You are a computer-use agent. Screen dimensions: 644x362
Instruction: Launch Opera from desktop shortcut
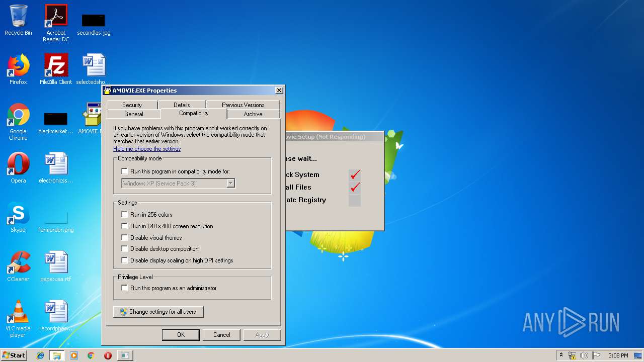[18, 168]
